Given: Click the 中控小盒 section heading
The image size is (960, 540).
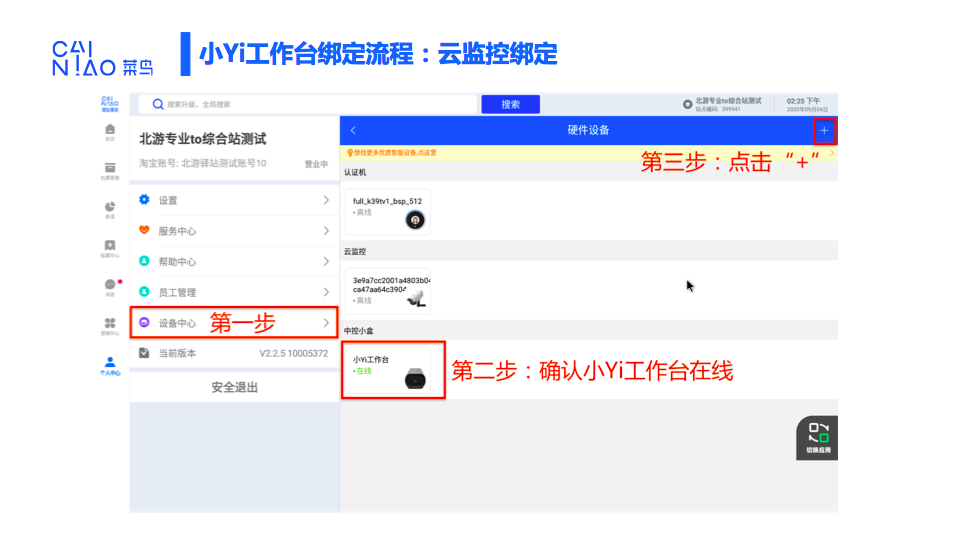Looking at the screenshot, I should pyautogui.click(x=359, y=331).
